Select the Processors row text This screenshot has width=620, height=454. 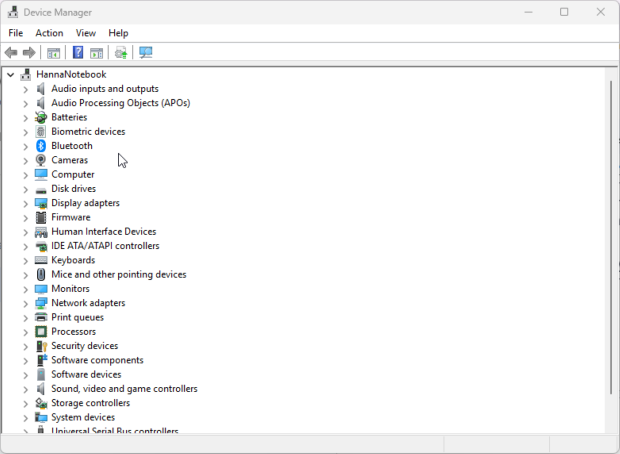[74, 332]
